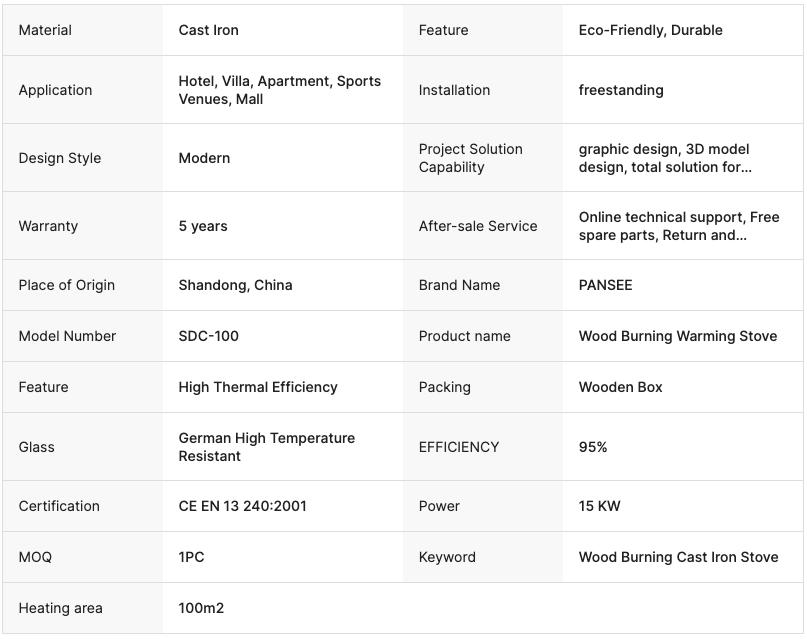Select the 5 years warranty value
The image size is (807, 639).
click(x=203, y=226)
